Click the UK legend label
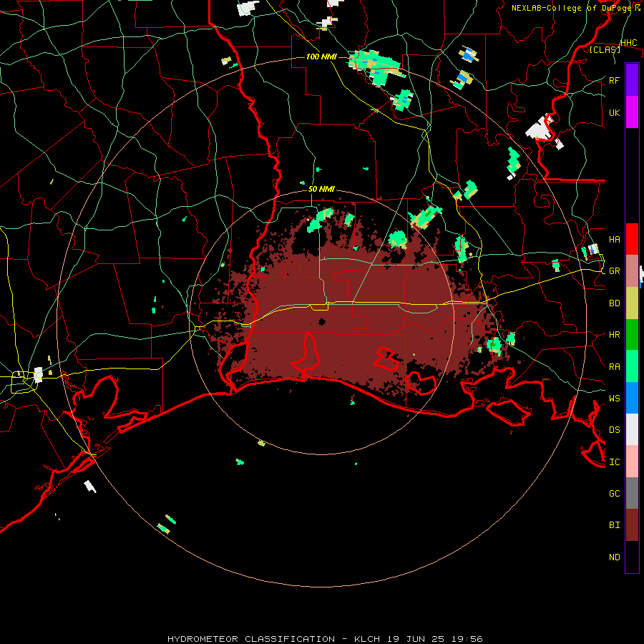The width and height of the screenshot is (644, 644). (x=615, y=112)
